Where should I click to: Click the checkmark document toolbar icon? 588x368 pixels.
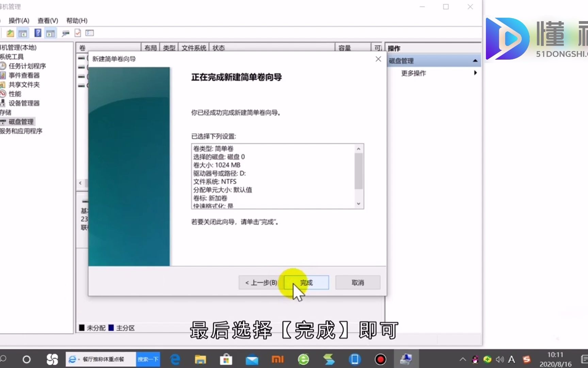point(78,33)
